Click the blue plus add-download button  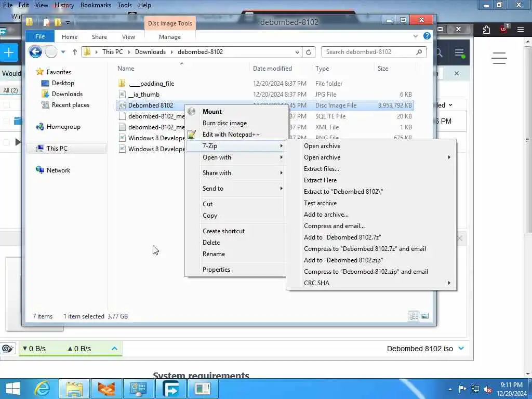point(9,52)
